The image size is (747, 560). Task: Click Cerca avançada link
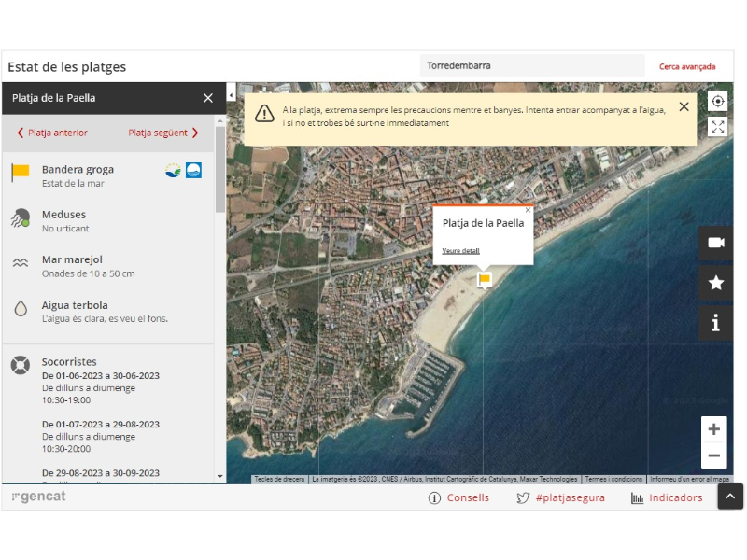pyautogui.click(x=687, y=66)
